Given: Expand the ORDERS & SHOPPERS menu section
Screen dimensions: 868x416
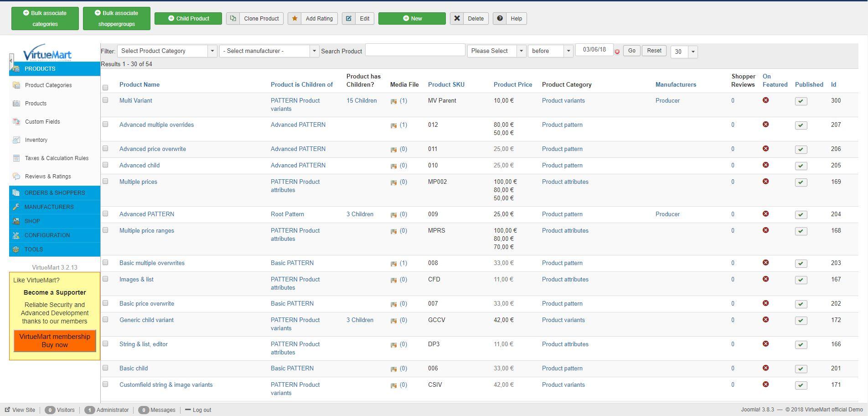Looking at the screenshot, I should click(55, 193).
